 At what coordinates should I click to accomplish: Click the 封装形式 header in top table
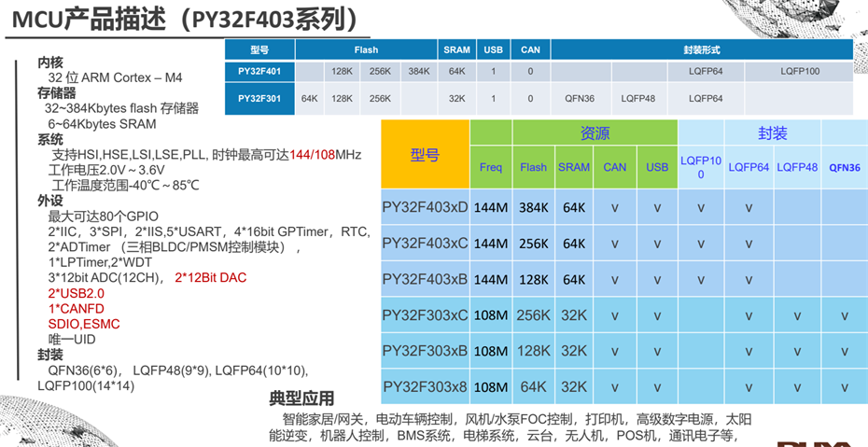(x=701, y=49)
